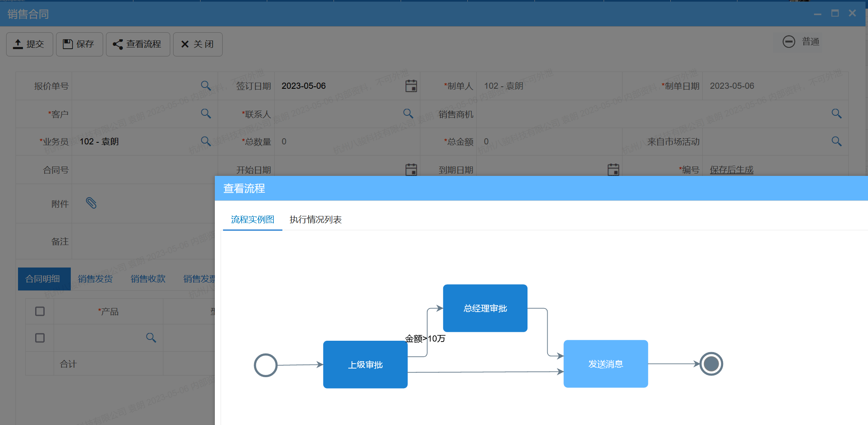Image resolution: width=868 pixels, height=425 pixels.
Task: Toggle the select-all checkbox in the detail table
Action: tap(39, 311)
